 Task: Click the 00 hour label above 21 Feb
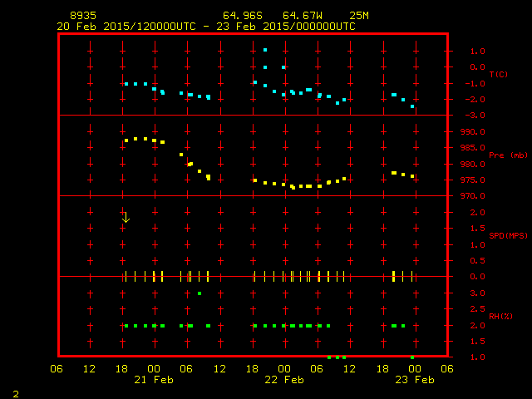click(x=154, y=369)
